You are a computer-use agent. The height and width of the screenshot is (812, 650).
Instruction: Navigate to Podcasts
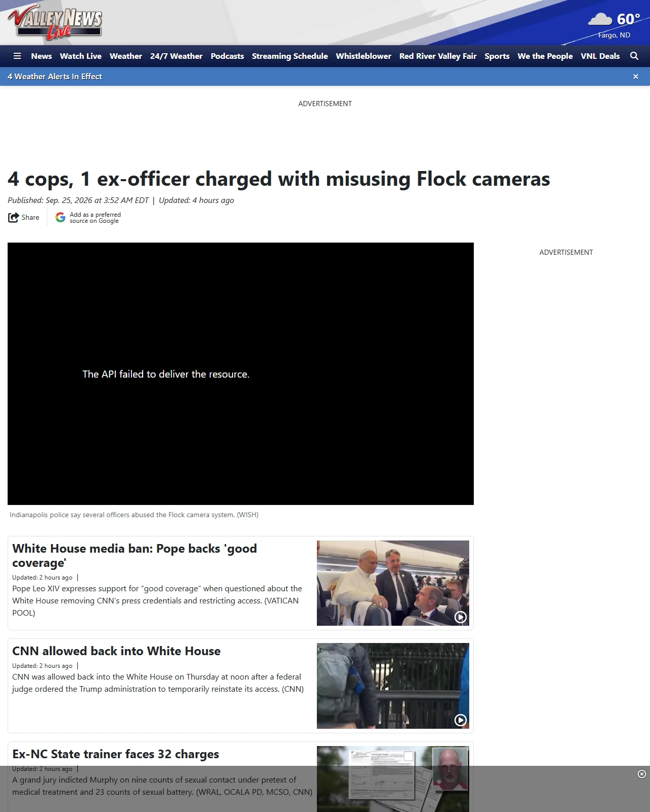point(227,56)
